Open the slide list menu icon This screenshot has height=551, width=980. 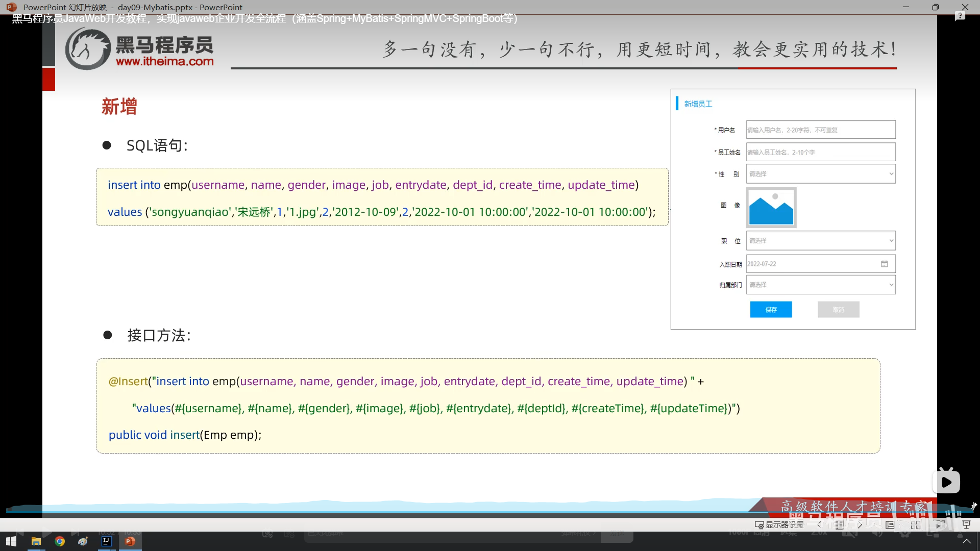pos(840,524)
